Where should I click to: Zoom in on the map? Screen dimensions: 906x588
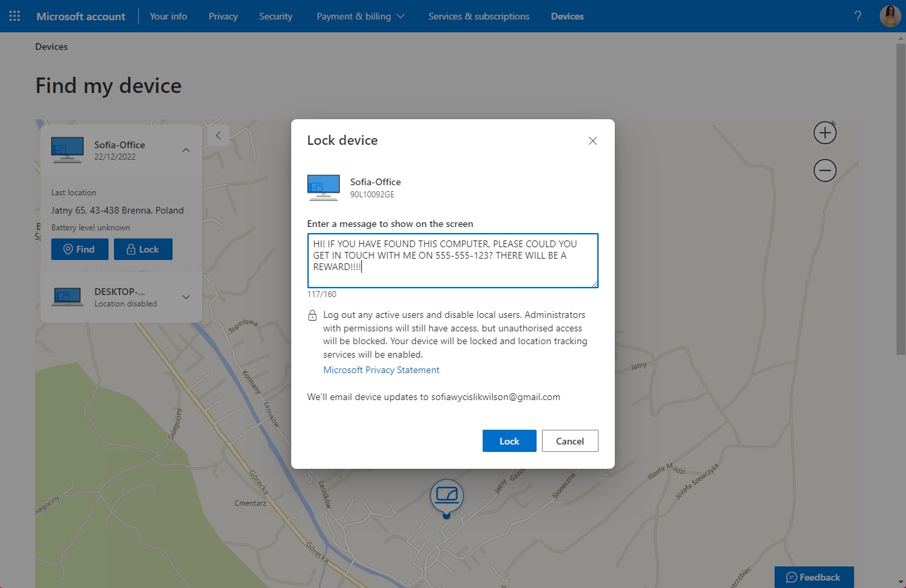(x=825, y=133)
